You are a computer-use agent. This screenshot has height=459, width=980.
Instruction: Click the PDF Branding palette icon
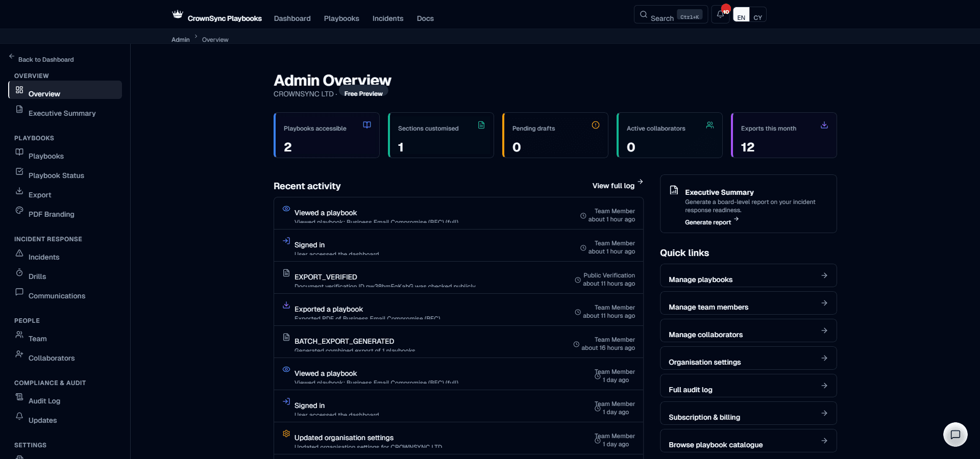(19, 210)
